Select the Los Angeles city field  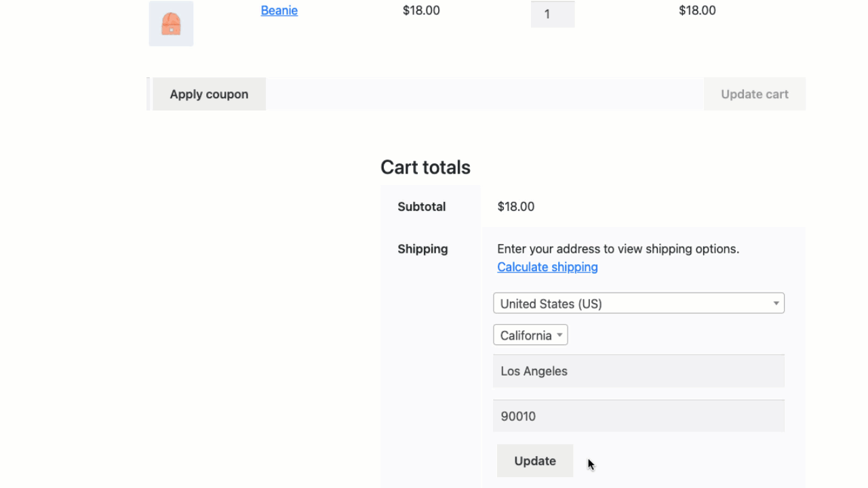(x=639, y=371)
